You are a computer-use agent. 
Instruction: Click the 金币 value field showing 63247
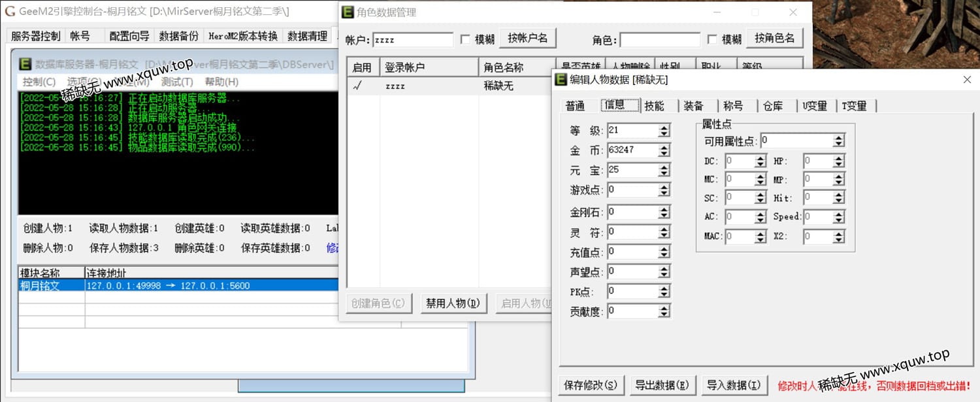632,150
